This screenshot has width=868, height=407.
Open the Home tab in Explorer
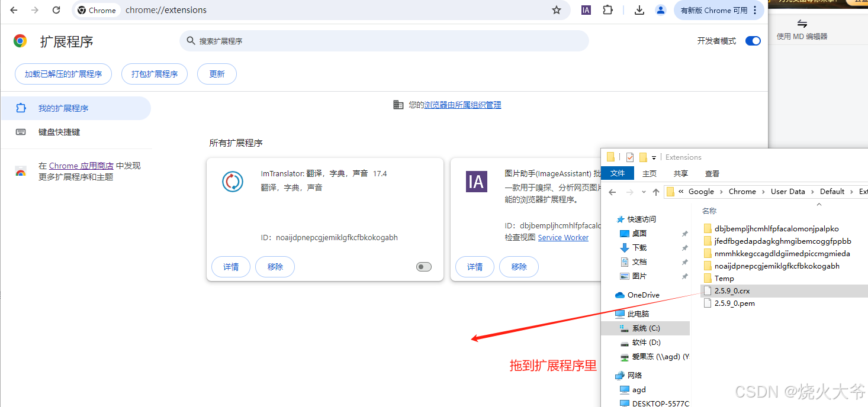point(650,173)
